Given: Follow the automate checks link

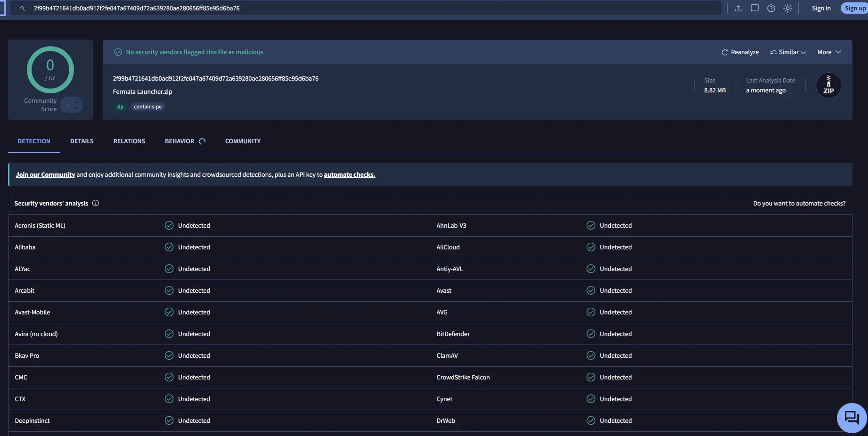Looking at the screenshot, I should [x=350, y=175].
